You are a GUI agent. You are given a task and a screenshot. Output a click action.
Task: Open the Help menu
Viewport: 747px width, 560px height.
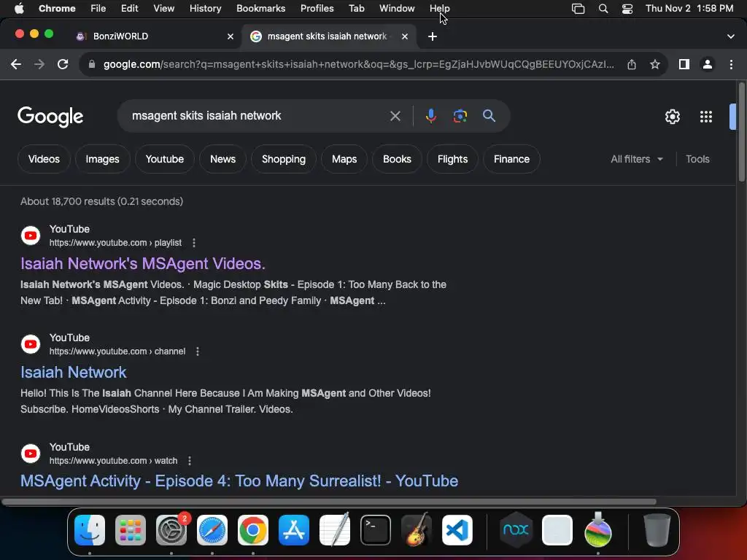pos(439,9)
